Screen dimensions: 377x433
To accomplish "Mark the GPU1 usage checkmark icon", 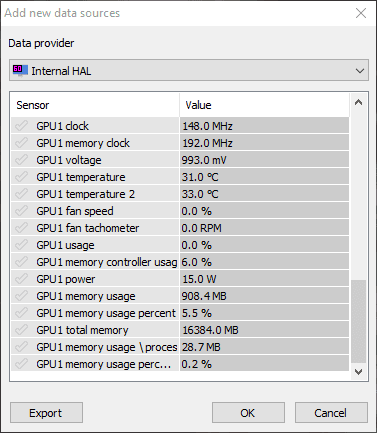I will 21,245.
